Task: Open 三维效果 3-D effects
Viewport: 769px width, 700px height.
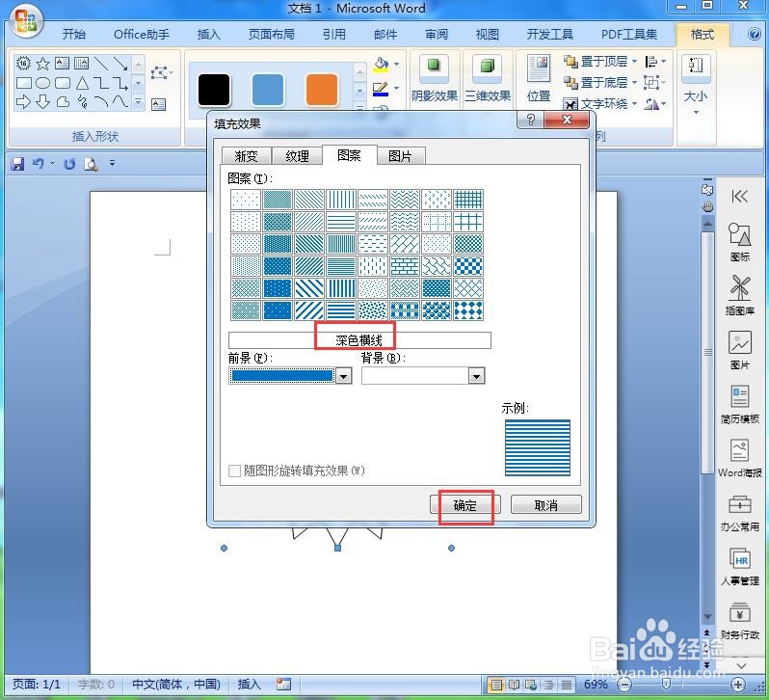Action: (488, 78)
